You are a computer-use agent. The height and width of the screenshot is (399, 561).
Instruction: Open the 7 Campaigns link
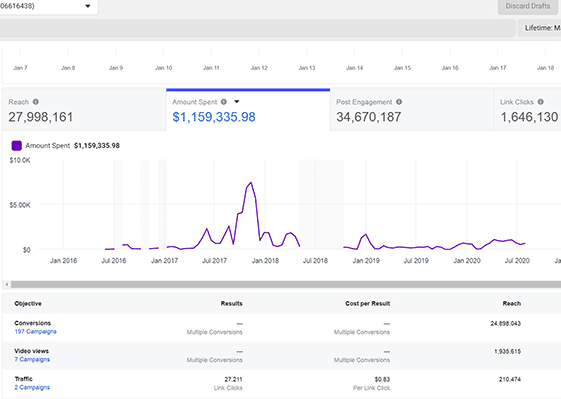pos(32,360)
